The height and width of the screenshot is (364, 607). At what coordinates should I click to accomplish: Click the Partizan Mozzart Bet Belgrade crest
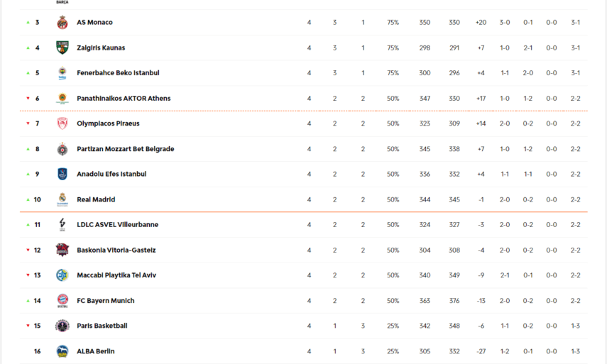[x=62, y=149]
